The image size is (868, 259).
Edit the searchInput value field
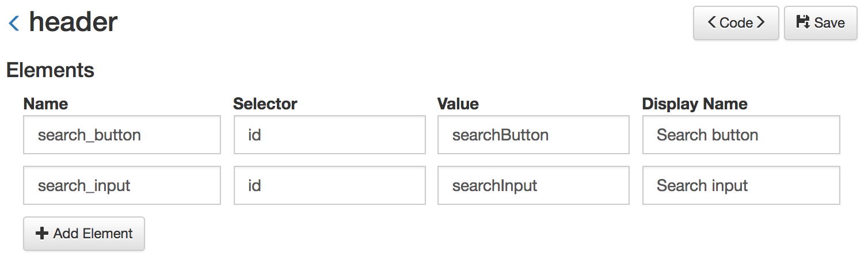[x=534, y=185]
